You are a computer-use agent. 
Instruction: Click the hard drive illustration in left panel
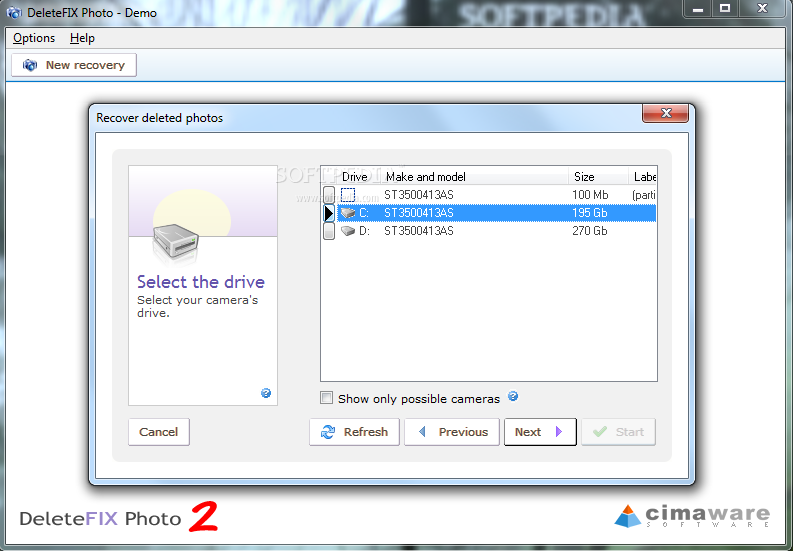175,244
